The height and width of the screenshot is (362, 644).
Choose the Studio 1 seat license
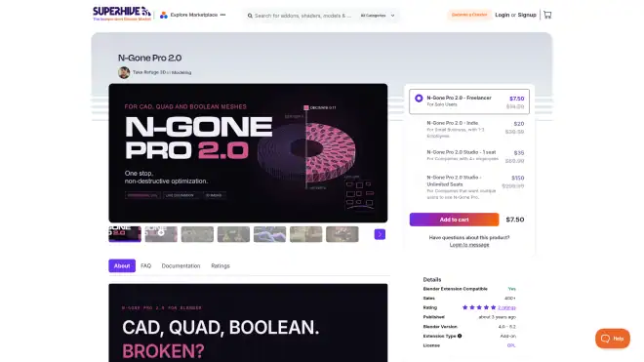(469, 156)
